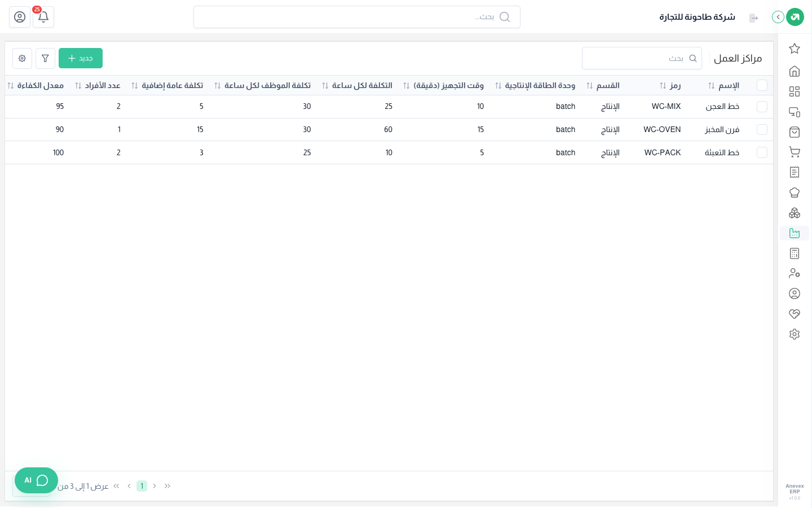This screenshot has width=812, height=508.
Task: Check the row checkbox for خط التعبئة
Action: 762,152
